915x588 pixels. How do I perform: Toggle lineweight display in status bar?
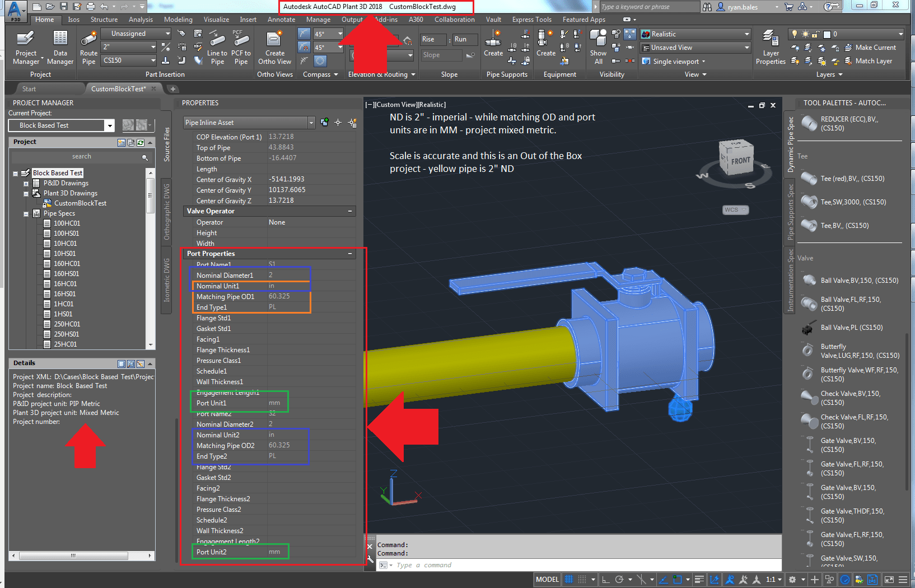(699, 580)
